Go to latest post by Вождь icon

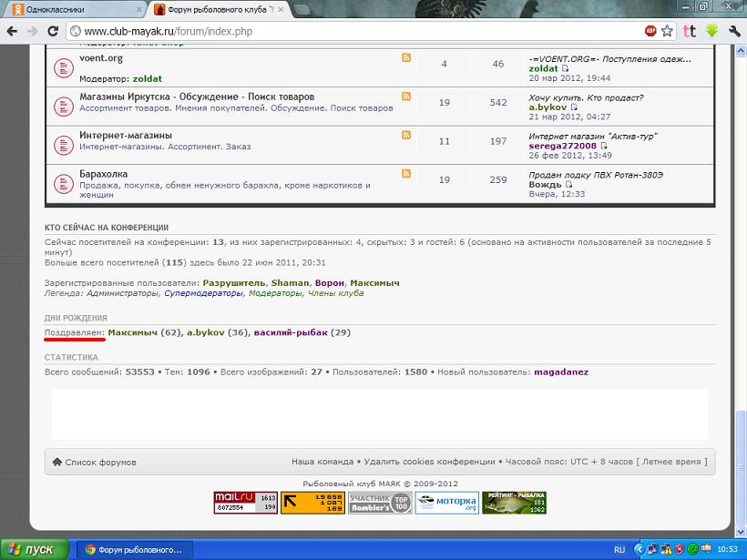click(568, 184)
